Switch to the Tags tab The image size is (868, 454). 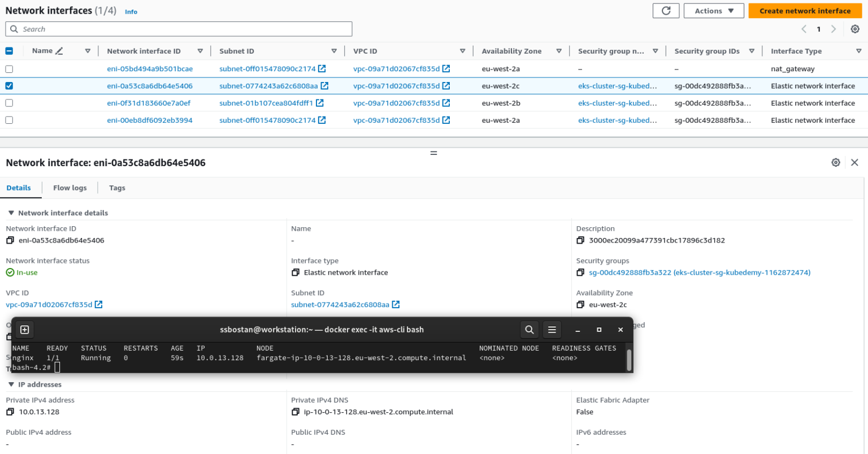[117, 187]
